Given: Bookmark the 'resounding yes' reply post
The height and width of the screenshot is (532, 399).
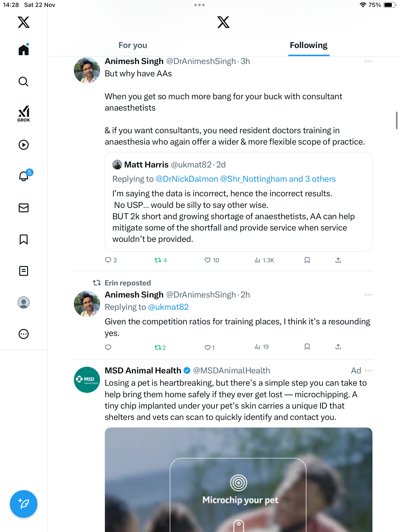Looking at the screenshot, I should pyautogui.click(x=307, y=347).
